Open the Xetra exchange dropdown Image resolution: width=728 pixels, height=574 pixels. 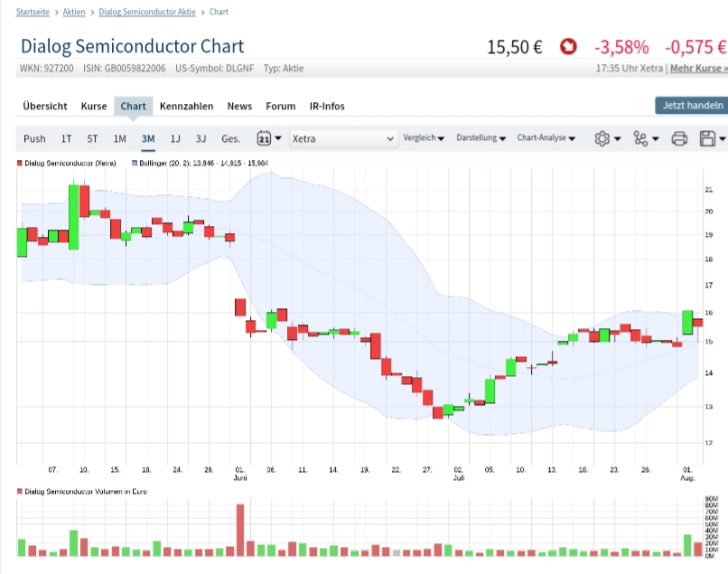[343, 138]
